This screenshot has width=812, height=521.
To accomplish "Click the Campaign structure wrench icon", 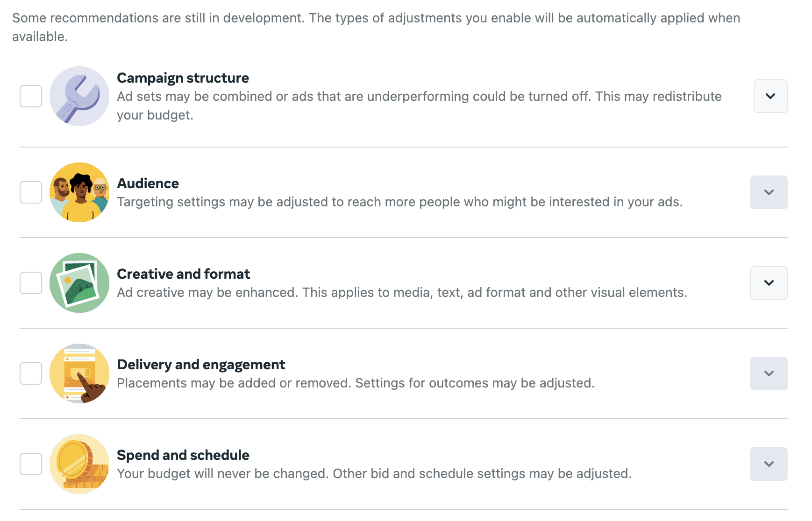I will point(79,96).
